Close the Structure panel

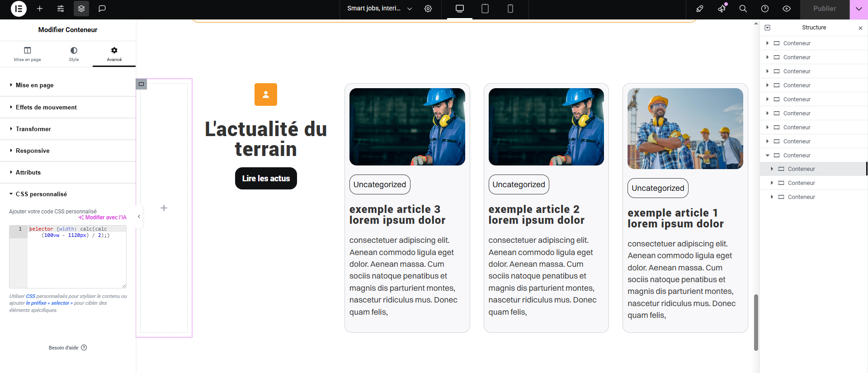(x=860, y=28)
